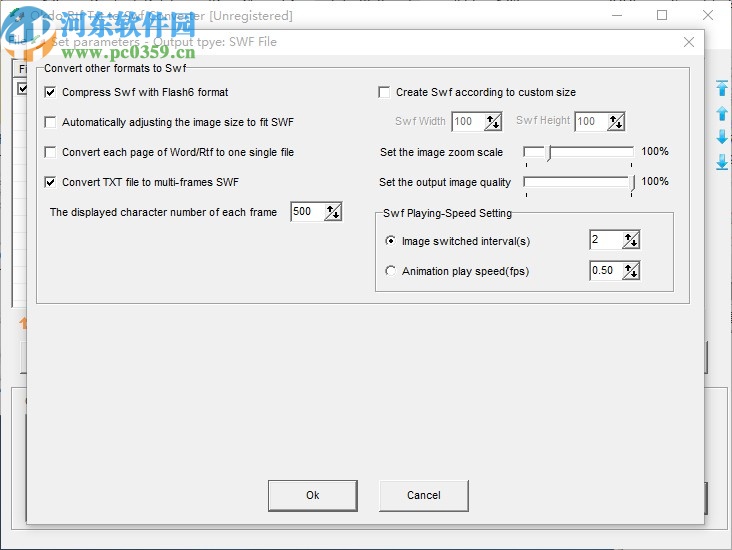Click the play speed field showing 0.50
Viewport: 732px width, 550px height.
(606, 271)
